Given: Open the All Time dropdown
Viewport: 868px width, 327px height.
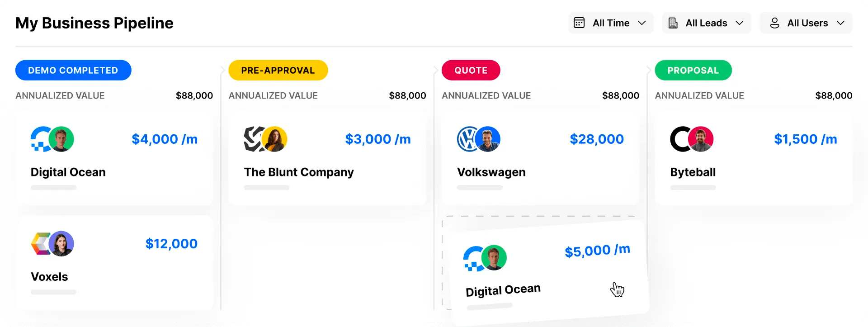Looking at the screenshot, I should 611,23.
